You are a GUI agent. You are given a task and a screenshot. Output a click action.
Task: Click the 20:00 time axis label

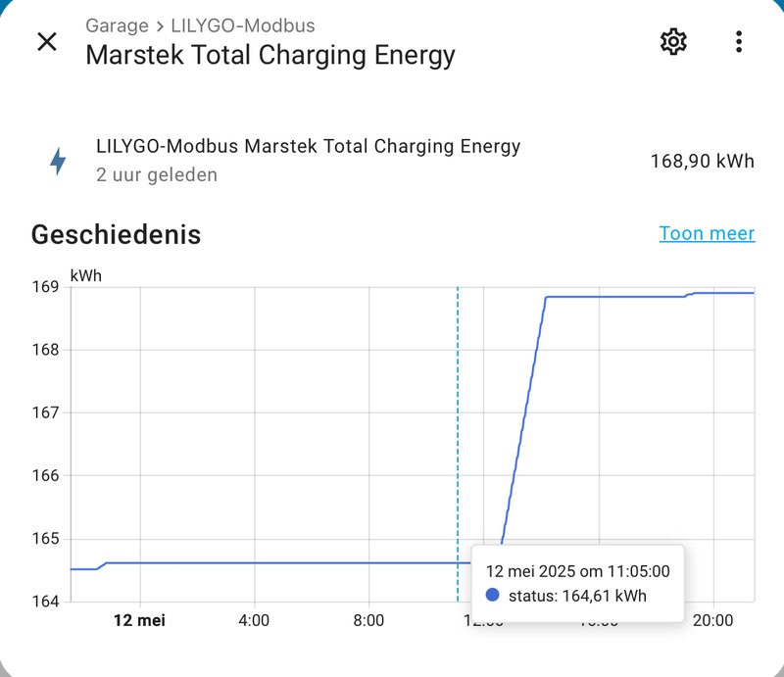coord(713,620)
